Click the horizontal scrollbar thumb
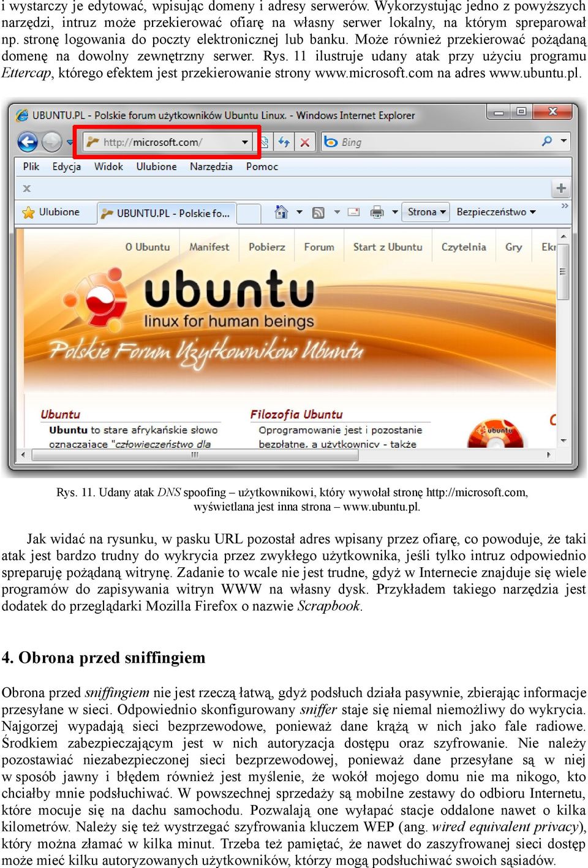The image size is (588, 868). (195, 455)
